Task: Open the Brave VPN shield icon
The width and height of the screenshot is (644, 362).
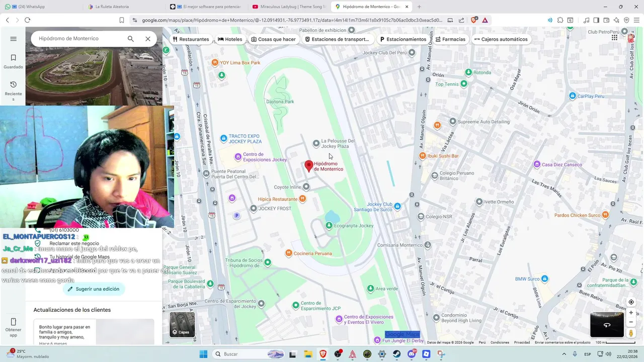Action: (x=626, y=20)
